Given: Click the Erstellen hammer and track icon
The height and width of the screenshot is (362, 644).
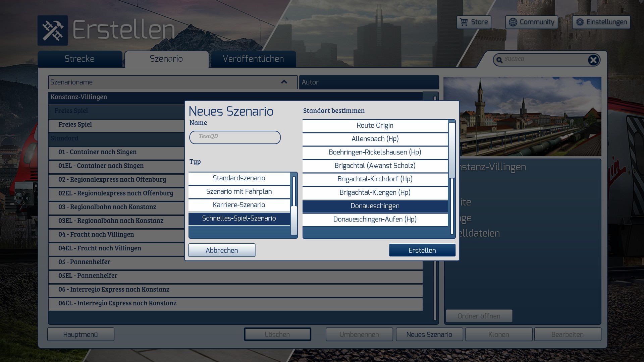Looking at the screenshot, I should (53, 31).
